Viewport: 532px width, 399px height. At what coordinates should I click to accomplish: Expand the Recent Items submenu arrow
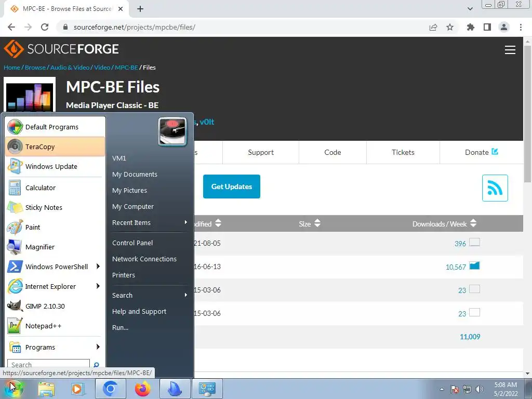point(186,222)
